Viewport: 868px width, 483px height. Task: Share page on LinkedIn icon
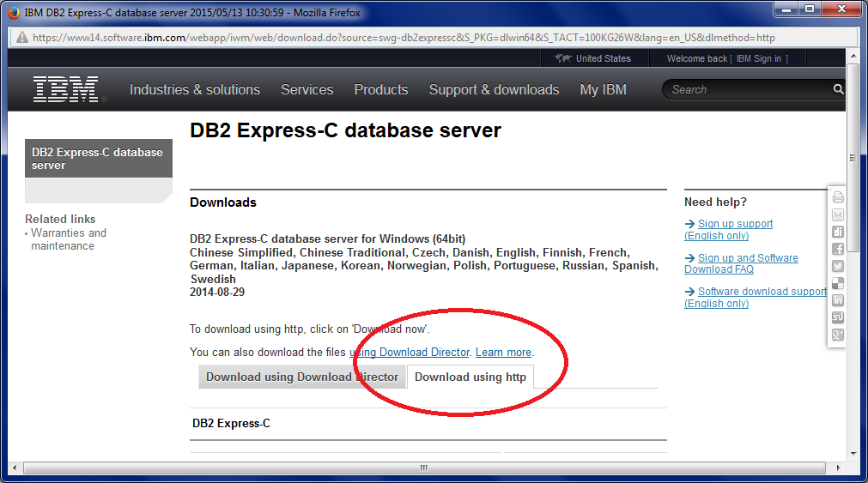838,300
